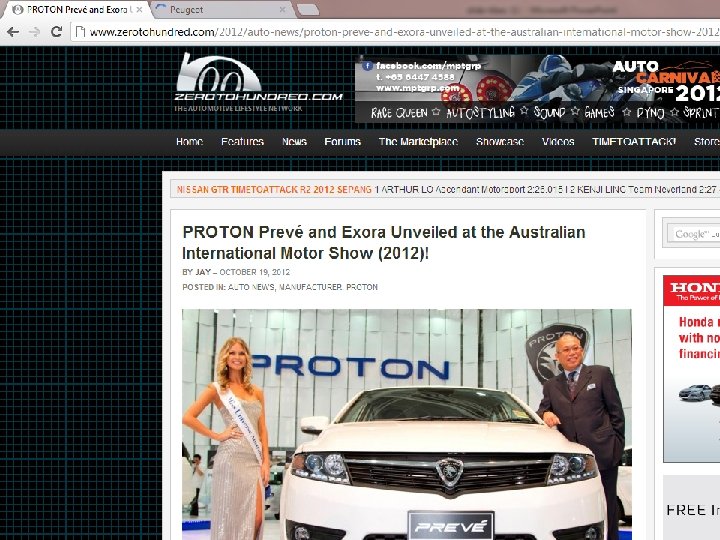Open the Videos menu item
Screen dimensions: 720x540
[558, 141]
